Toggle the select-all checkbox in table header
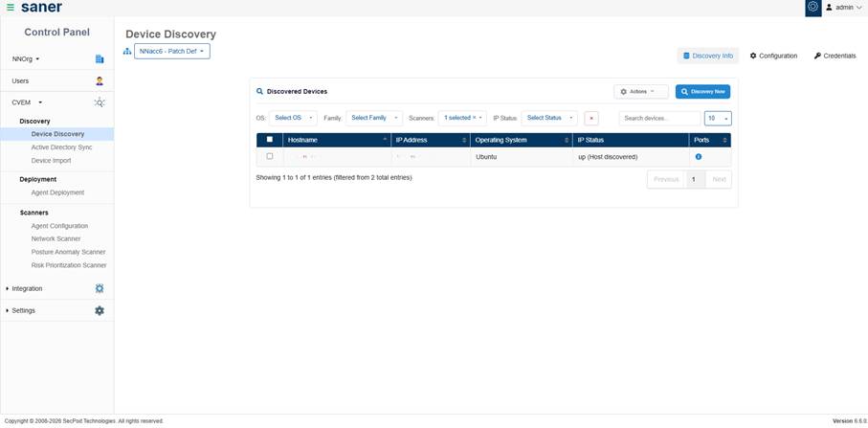The image size is (868, 428). [x=270, y=140]
